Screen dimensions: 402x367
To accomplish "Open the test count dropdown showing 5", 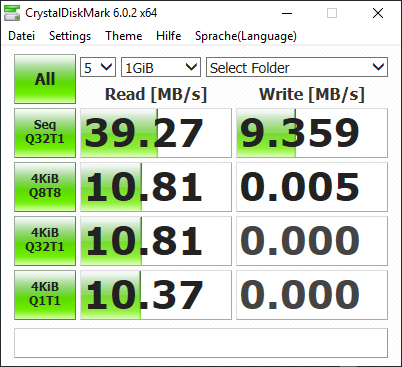I will (98, 67).
